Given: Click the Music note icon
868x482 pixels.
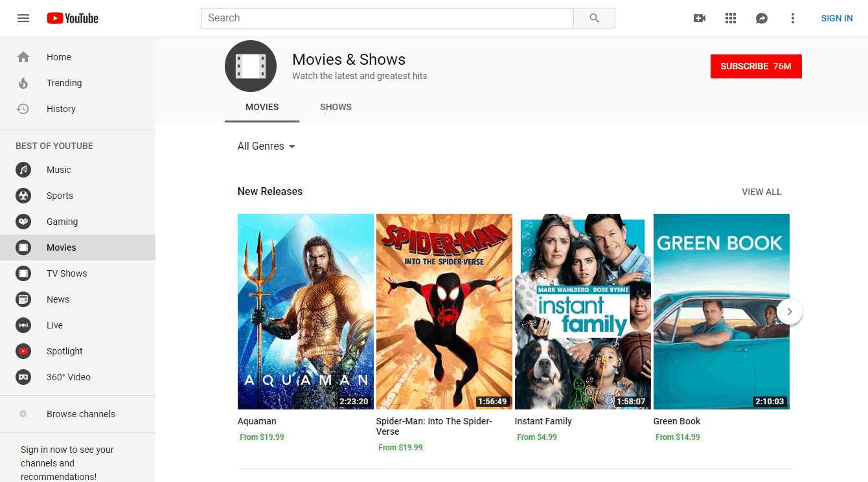Looking at the screenshot, I should [x=23, y=170].
